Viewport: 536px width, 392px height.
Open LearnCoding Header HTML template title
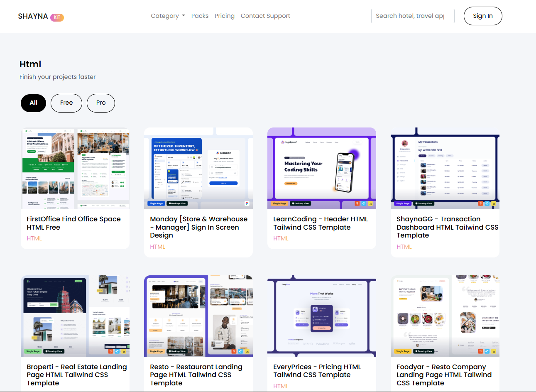coord(321,223)
